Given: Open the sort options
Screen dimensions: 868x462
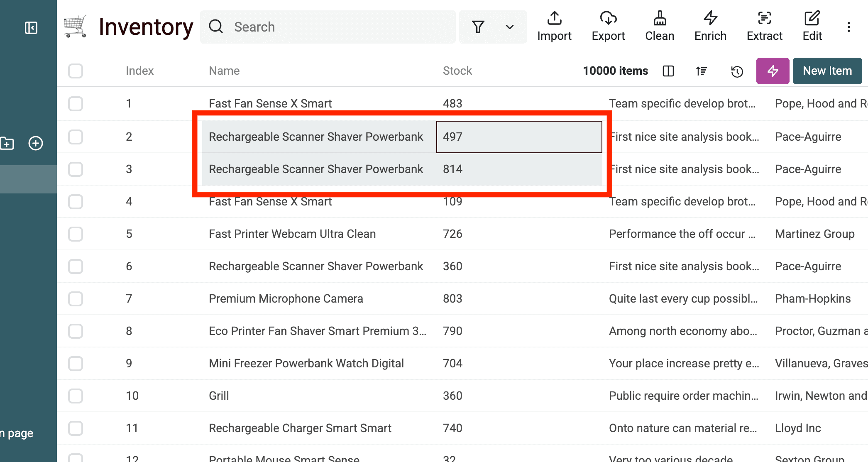Looking at the screenshot, I should (x=701, y=71).
